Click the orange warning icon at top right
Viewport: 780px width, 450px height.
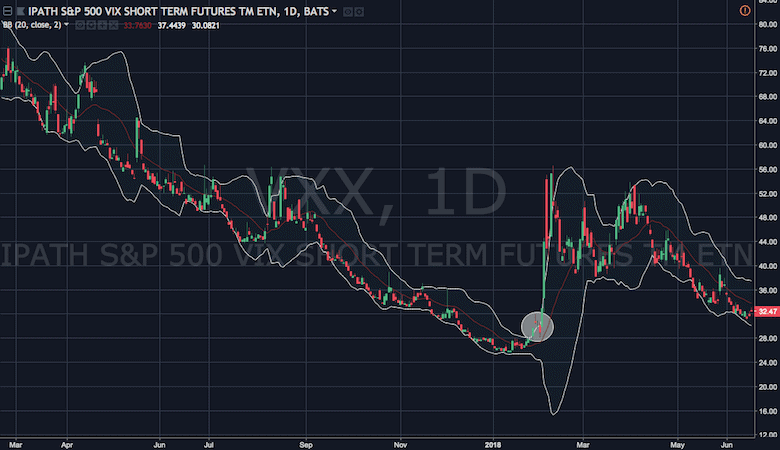click(745, 10)
